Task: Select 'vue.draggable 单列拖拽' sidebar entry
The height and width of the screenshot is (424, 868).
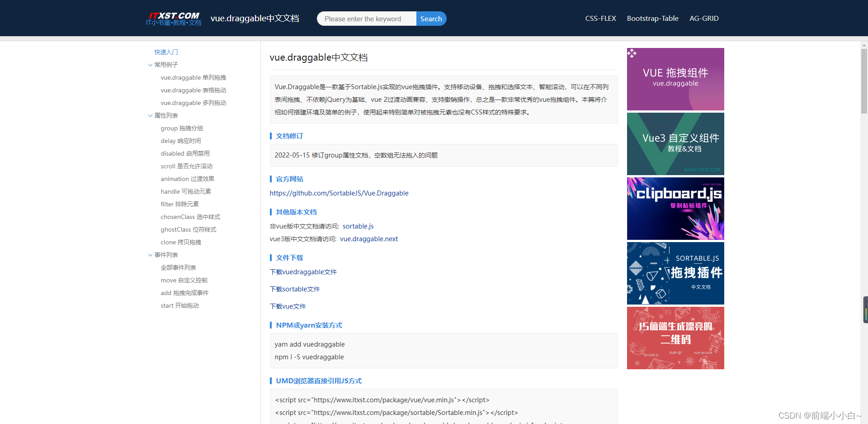Action: 193,77
